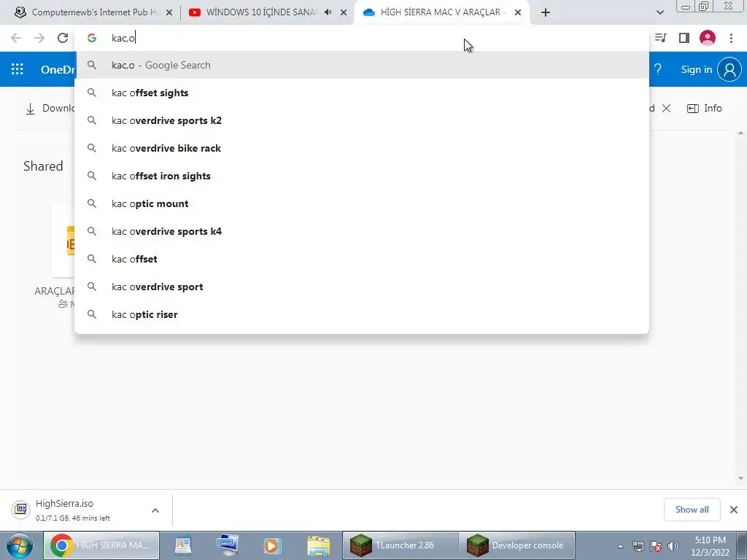Close the WINDOWS 10 YouTube tab
Image resolution: width=747 pixels, height=560 pixels.
(344, 12)
